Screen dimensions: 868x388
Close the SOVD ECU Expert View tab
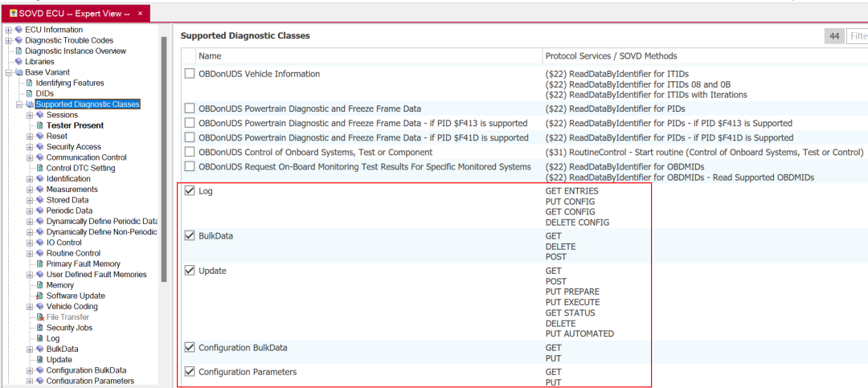click(140, 14)
